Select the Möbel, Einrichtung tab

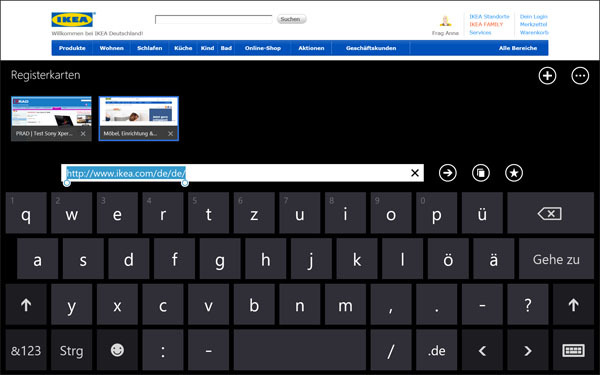(139, 119)
